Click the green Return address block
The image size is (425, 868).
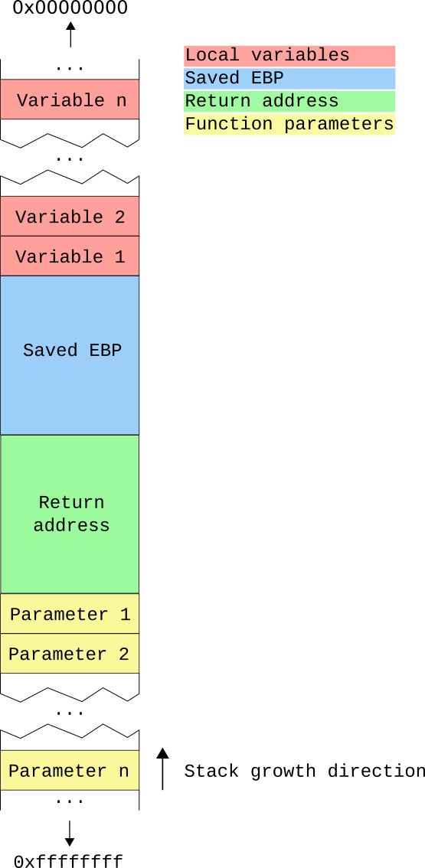tap(70, 514)
